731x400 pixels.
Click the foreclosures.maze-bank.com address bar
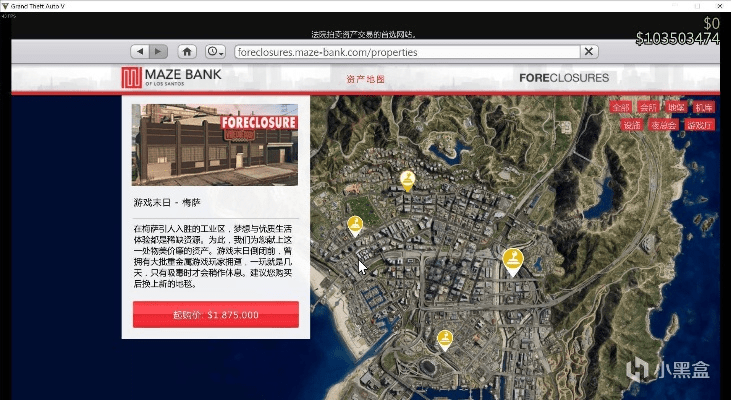click(406, 52)
